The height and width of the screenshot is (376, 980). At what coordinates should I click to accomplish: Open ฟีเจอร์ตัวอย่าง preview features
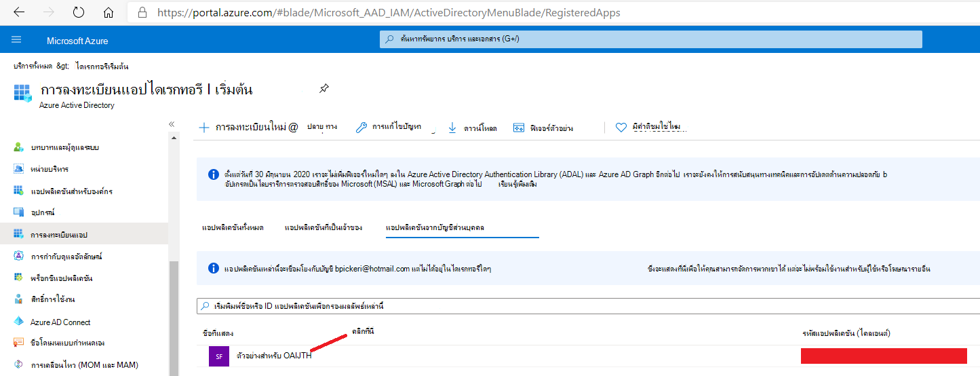coord(551,128)
